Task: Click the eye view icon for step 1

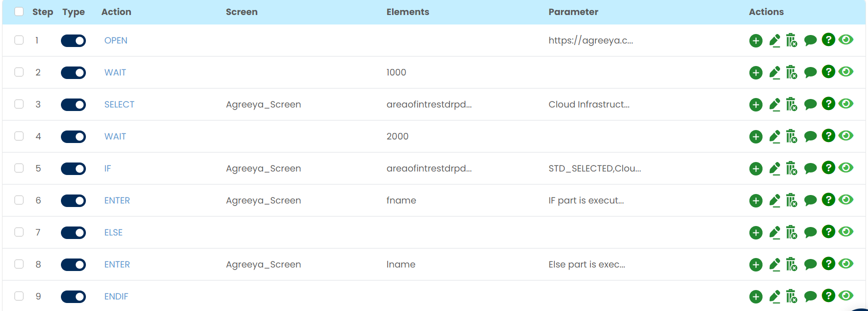Action: [846, 40]
